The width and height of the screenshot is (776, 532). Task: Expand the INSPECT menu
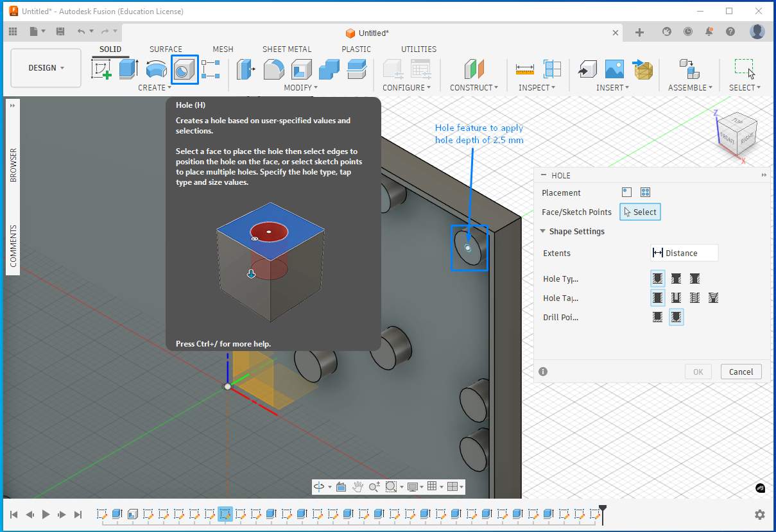pyautogui.click(x=537, y=87)
